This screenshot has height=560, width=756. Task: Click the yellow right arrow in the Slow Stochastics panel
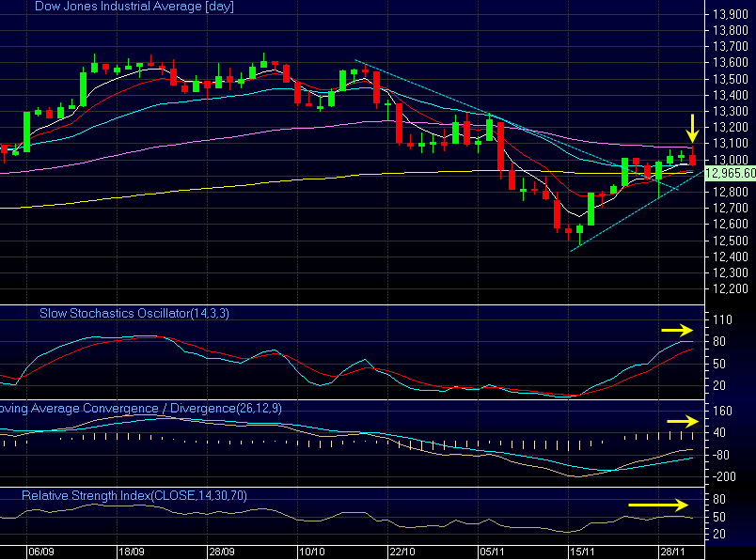coord(676,330)
